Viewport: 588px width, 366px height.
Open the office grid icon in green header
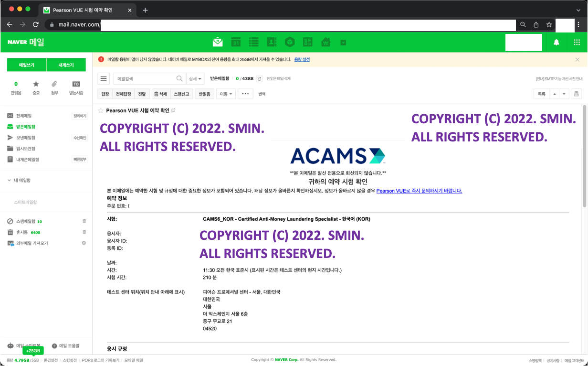308,42
